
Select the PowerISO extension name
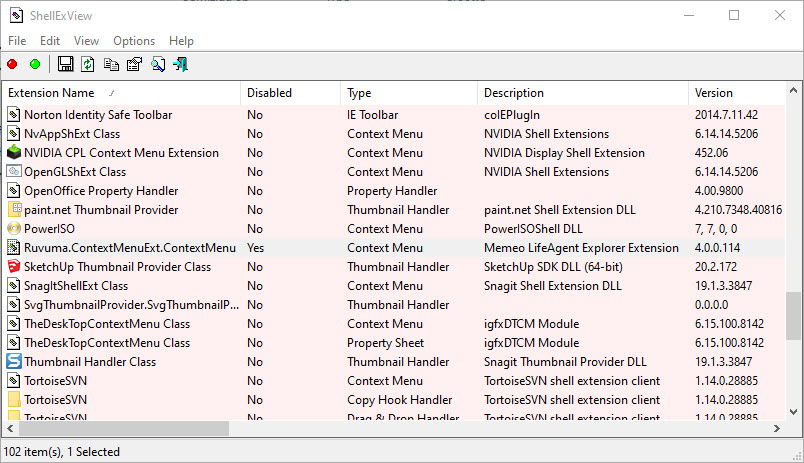tap(49, 229)
